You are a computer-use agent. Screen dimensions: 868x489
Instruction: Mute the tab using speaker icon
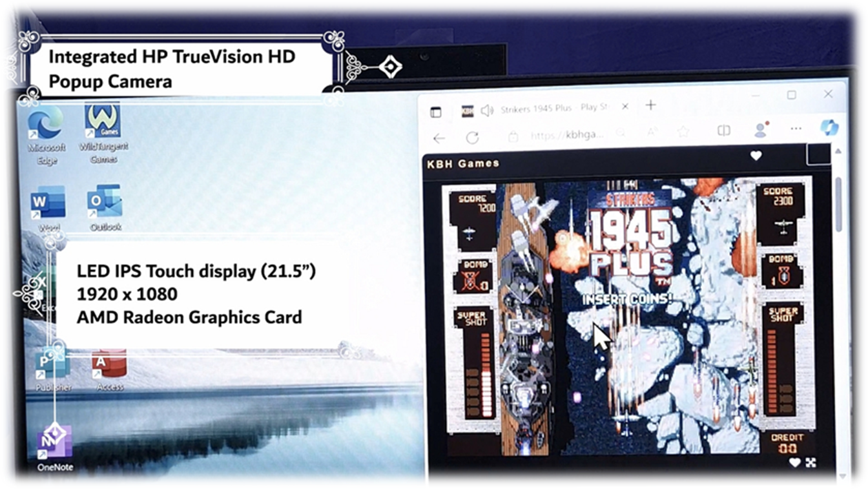coord(487,110)
